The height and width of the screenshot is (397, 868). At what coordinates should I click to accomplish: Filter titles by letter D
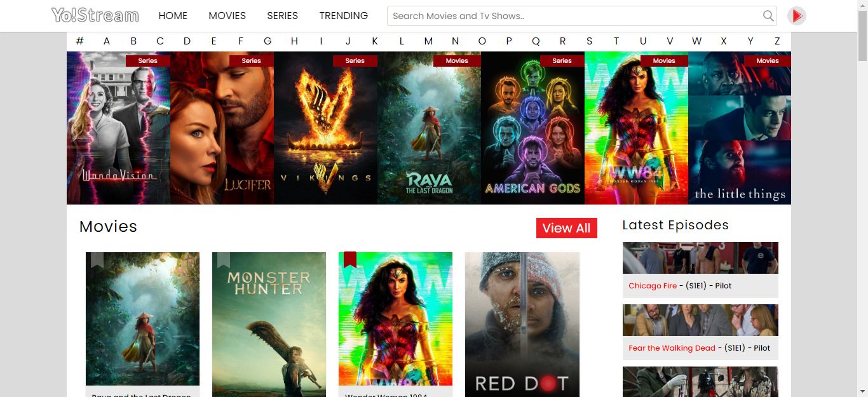pos(187,41)
